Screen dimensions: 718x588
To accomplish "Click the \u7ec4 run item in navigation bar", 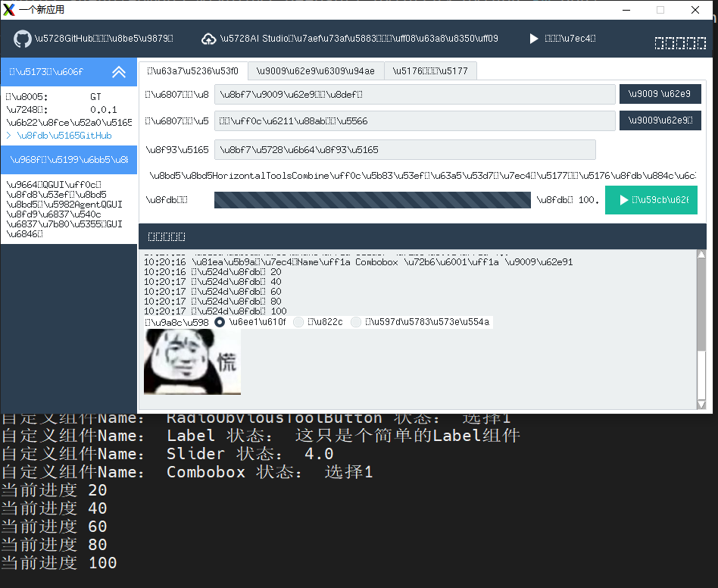I will pos(563,39).
